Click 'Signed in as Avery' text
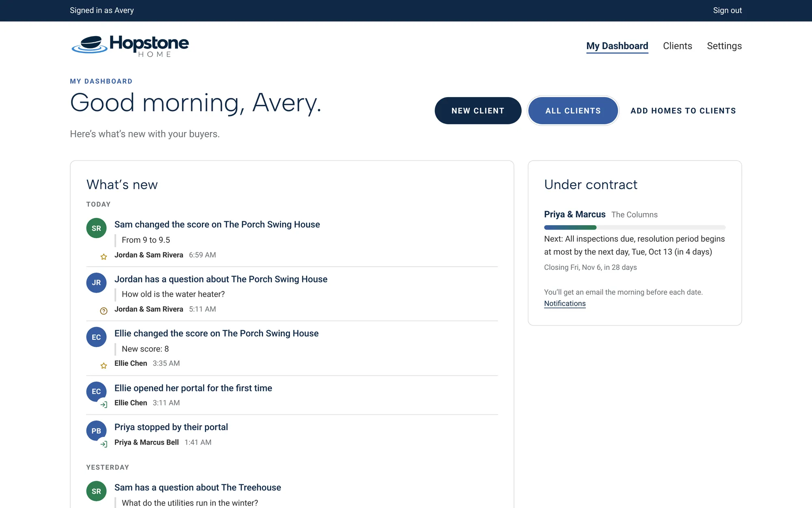 pos(101,10)
